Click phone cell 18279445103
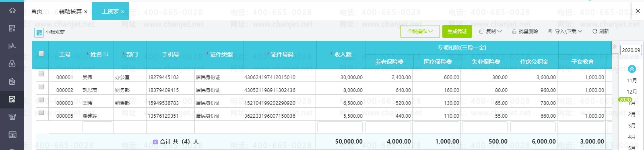 tap(163, 77)
